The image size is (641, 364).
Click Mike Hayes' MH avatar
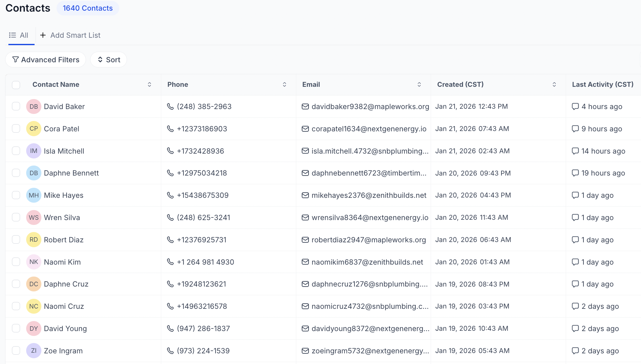pos(34,195)
